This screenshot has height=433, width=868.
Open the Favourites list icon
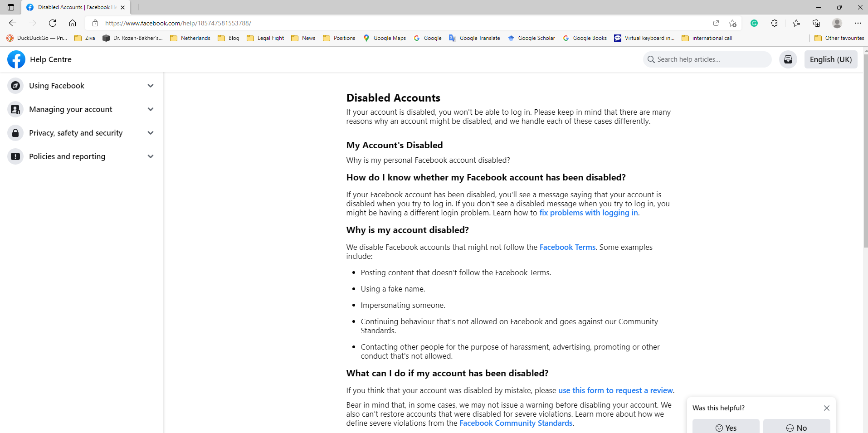796,23
